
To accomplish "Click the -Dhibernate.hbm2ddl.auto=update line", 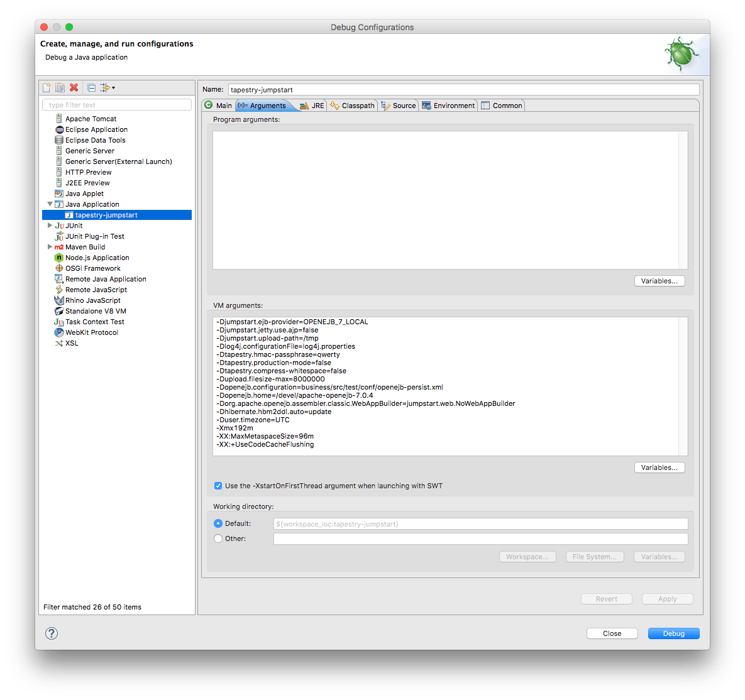I will [273, 412].
